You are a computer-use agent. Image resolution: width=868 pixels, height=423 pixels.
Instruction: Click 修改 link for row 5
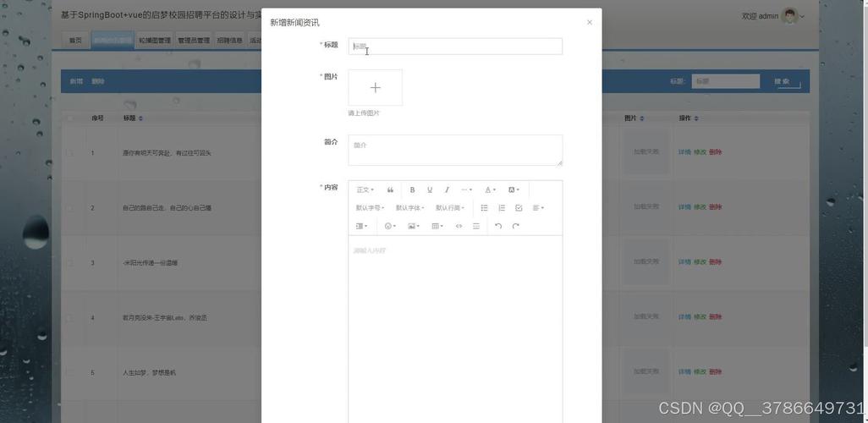(x=700, y=371)
